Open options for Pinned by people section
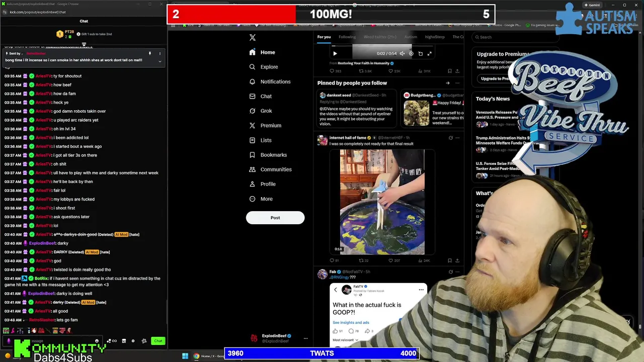Image resolution: width=644 pixels, height=362 pixels. click(x=457, y=83)
